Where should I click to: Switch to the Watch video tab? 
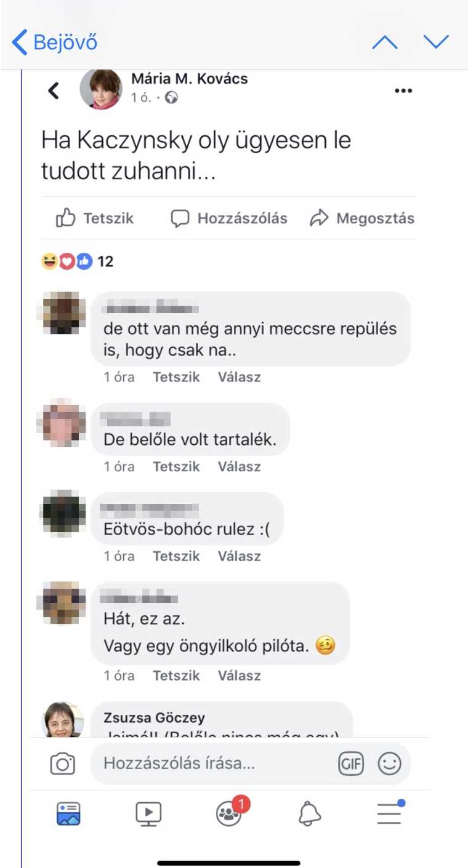point(148,813)
